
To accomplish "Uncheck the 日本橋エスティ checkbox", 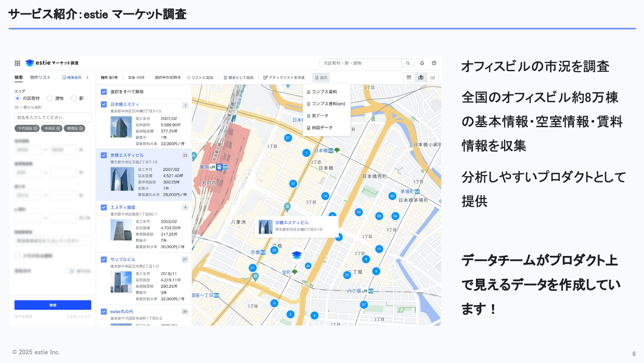I will coord(104,104).
